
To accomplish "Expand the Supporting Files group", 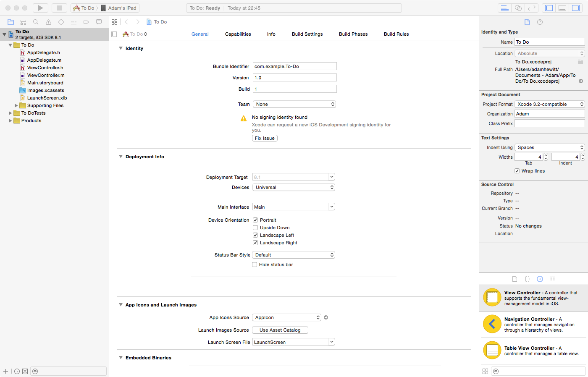I will 16,105.
